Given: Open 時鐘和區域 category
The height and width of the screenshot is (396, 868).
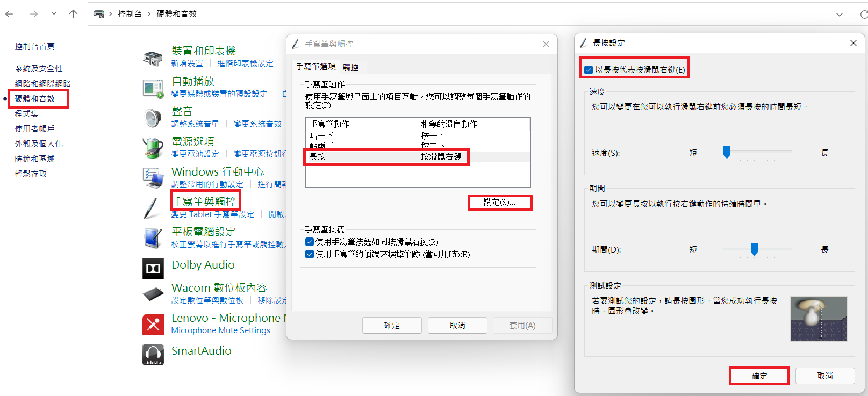Looking at the screenshot, I should [x=35, y=159].
